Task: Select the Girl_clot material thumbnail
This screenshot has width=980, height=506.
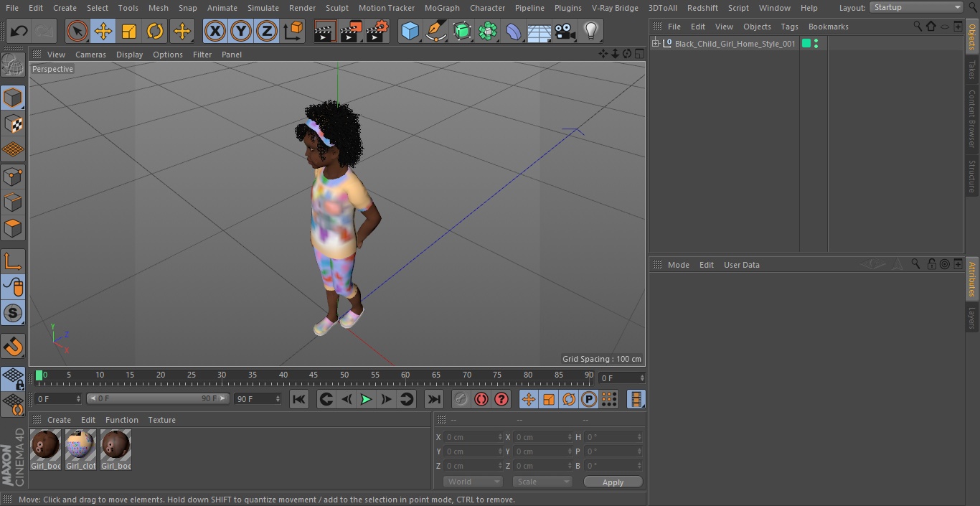Action: (x=80, y=450)
